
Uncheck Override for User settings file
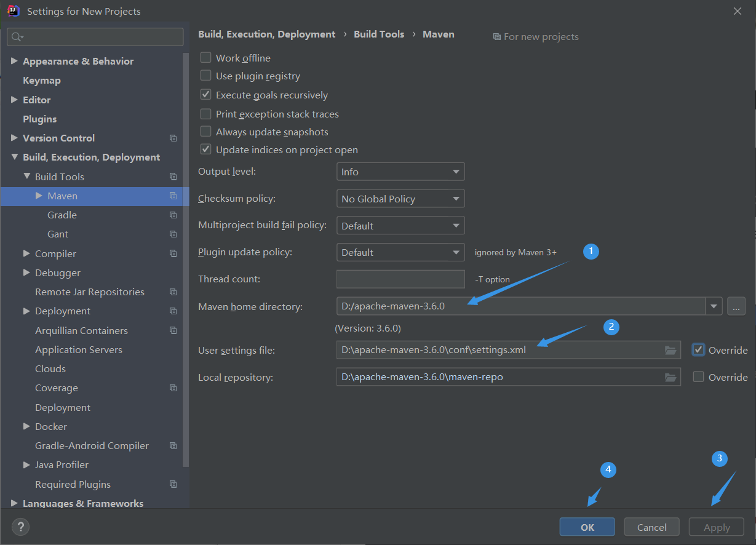pos(698,350)
